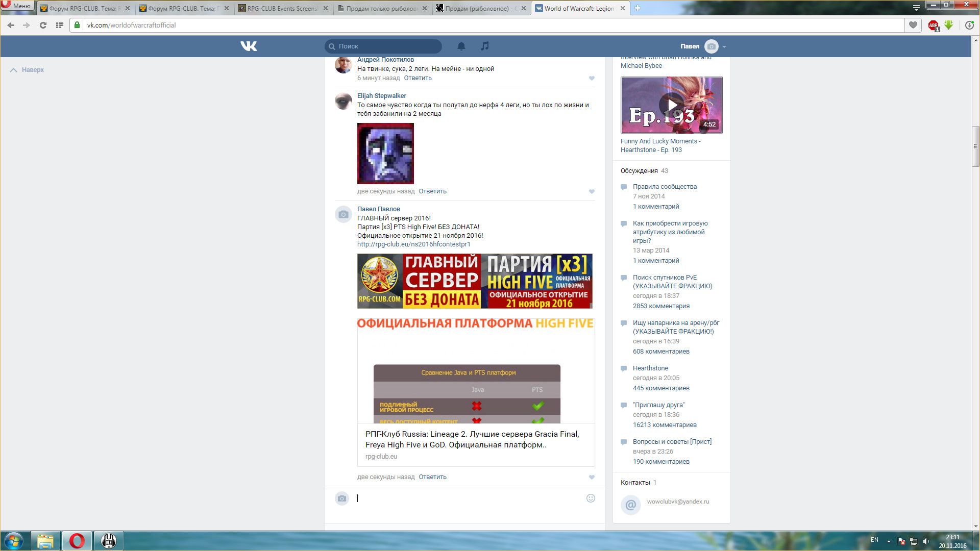
Task: Like Павел Павлов's comment with heart
Action: coord(592,478)
